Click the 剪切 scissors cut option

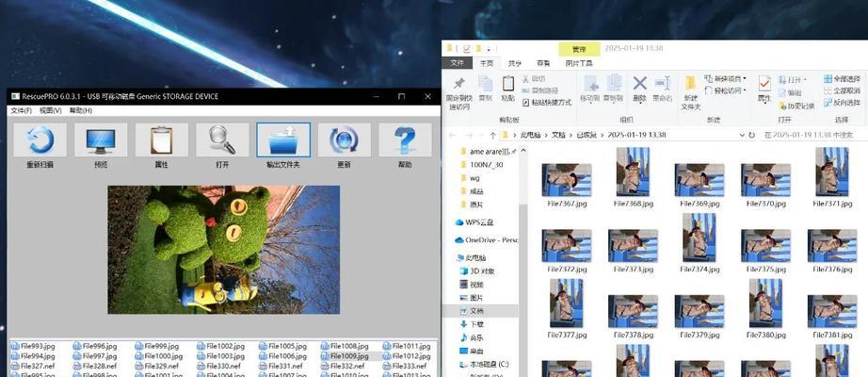pyautogui.click(x=534, y=79)
